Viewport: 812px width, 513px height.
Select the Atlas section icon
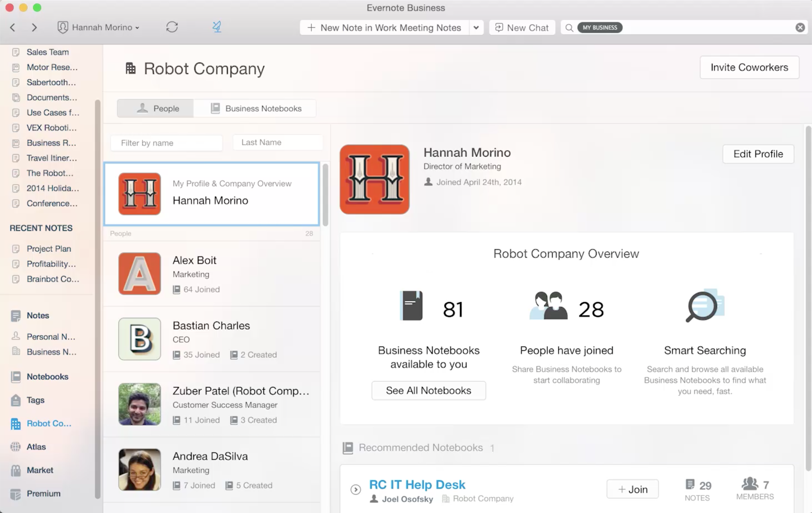pos(16,446)
